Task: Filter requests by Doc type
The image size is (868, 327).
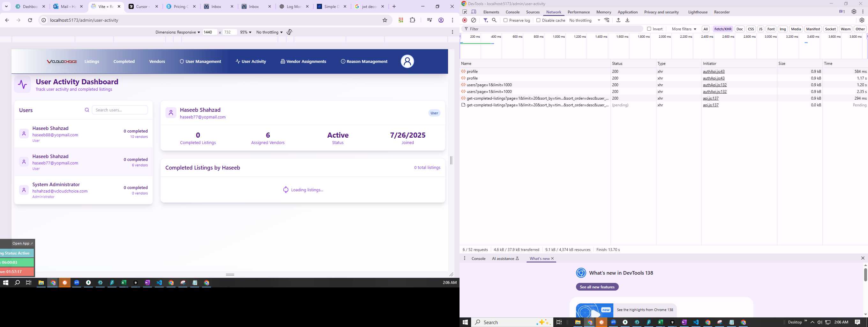Action: [740, 29]
